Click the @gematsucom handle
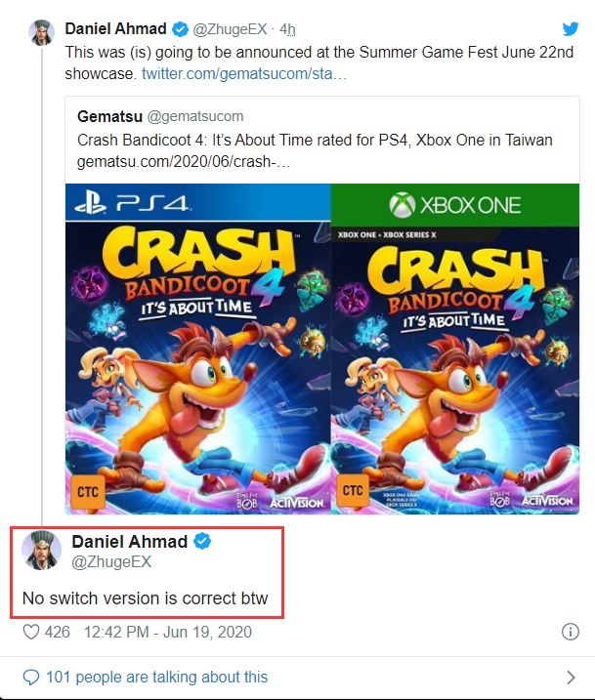This screenshot has width=595, height=700. [195, 116]
